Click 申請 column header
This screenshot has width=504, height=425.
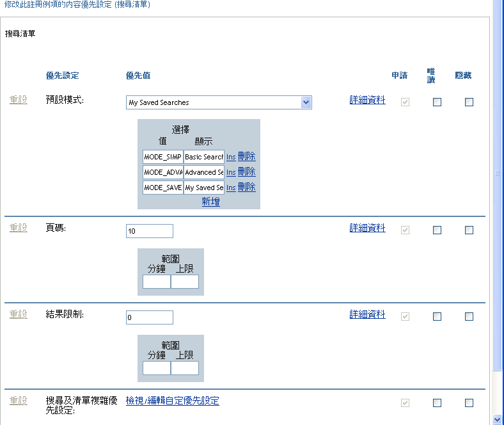(x=400, y=76)
